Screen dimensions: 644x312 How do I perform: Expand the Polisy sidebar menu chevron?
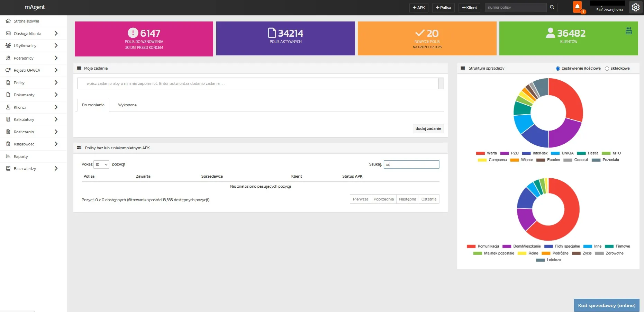[56, 83]
